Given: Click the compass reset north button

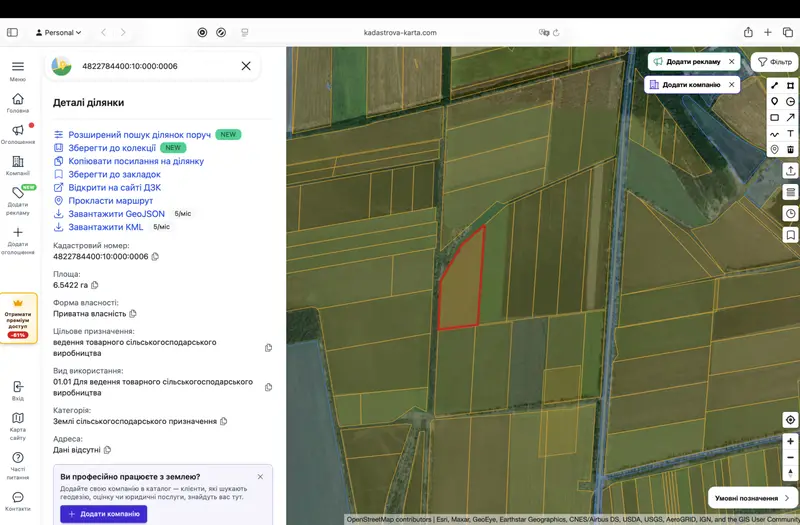Looking at the screenshot, I should click(790, 473).
